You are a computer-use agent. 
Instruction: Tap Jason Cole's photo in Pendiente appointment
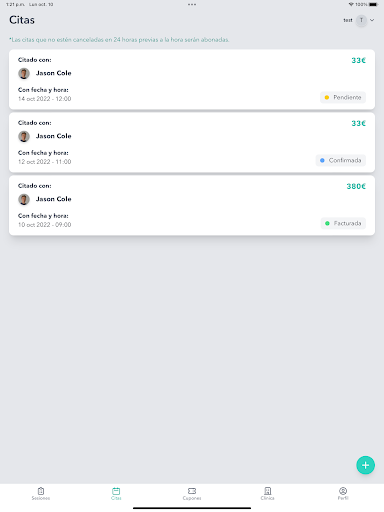24,73
